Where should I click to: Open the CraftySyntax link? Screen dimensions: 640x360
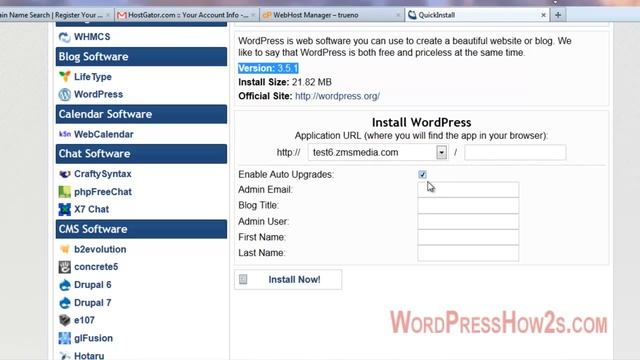coord(102,174)
